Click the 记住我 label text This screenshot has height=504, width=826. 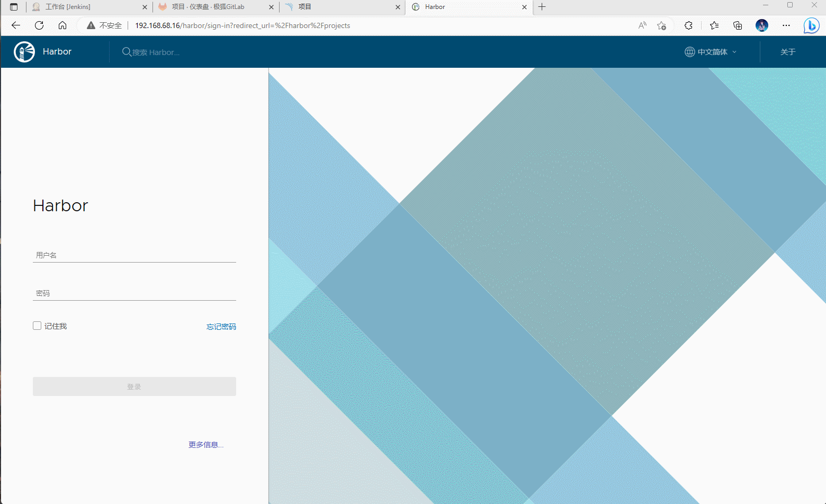(56, 326)
